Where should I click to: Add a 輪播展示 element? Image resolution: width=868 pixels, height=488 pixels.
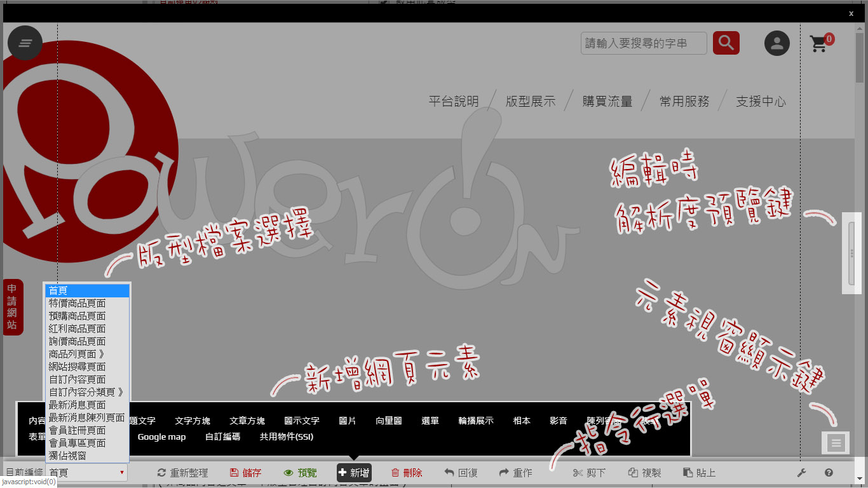point(476,421)
